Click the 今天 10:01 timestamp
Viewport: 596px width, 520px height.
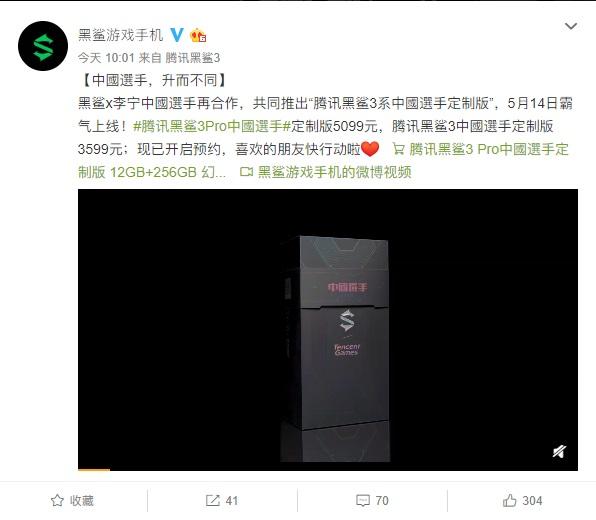pos(106,58)
